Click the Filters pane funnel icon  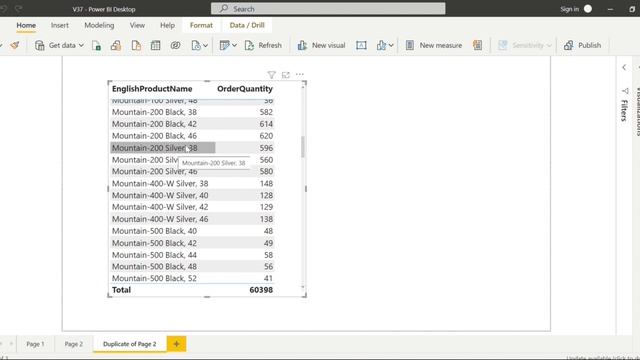point(625,91)
